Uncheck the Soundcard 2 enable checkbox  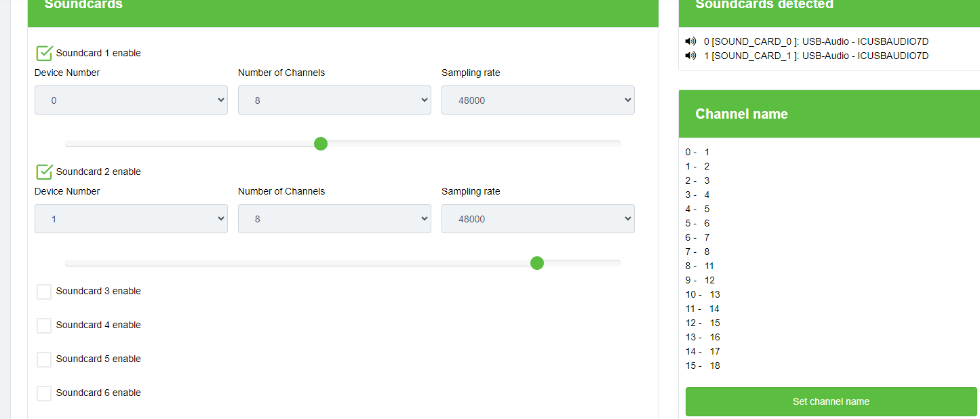44,172
